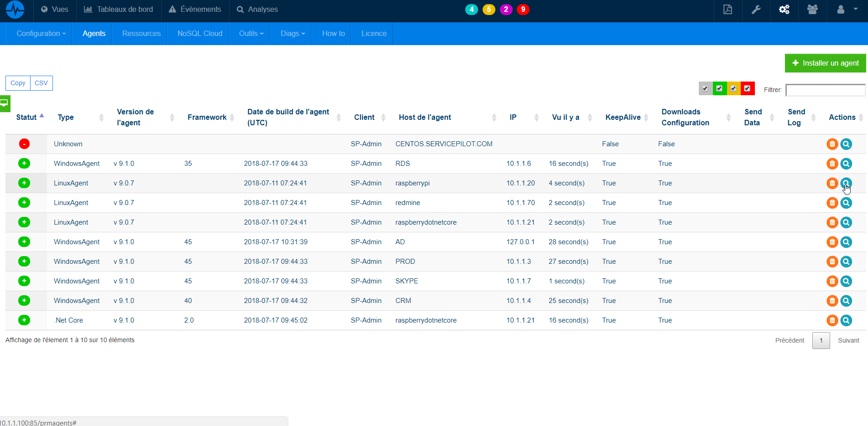
Task: Uncheck the red status filter checkbox
Action: [747, 88]
